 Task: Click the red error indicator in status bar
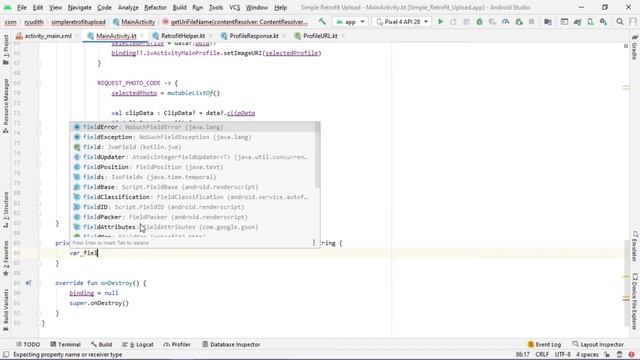click(631, 354)
